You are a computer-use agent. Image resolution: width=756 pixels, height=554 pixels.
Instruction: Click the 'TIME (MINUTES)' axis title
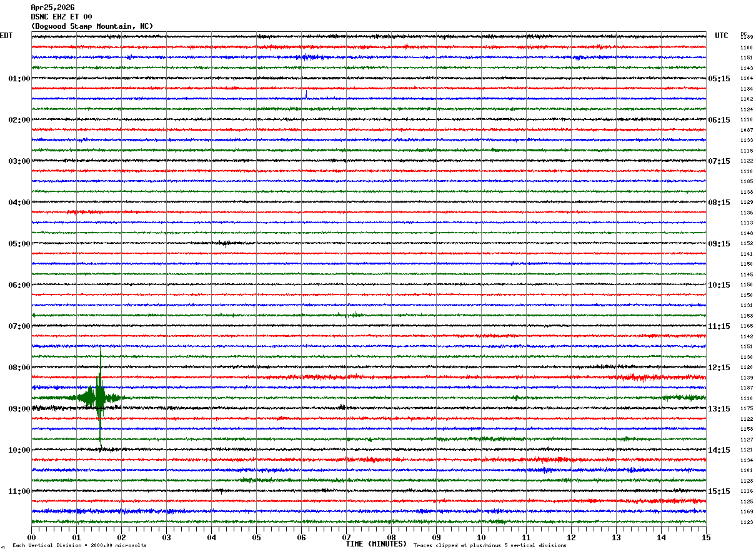click(376, 544)
